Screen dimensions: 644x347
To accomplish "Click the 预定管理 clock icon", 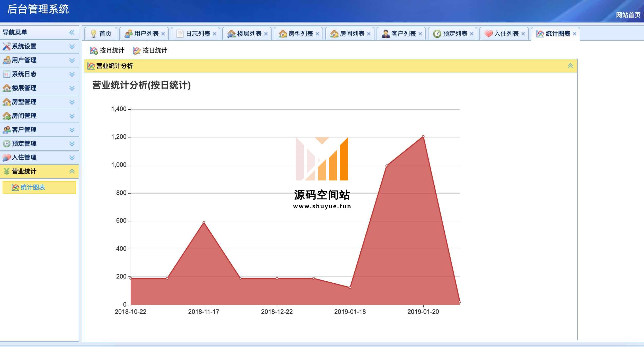I will 6,144.
